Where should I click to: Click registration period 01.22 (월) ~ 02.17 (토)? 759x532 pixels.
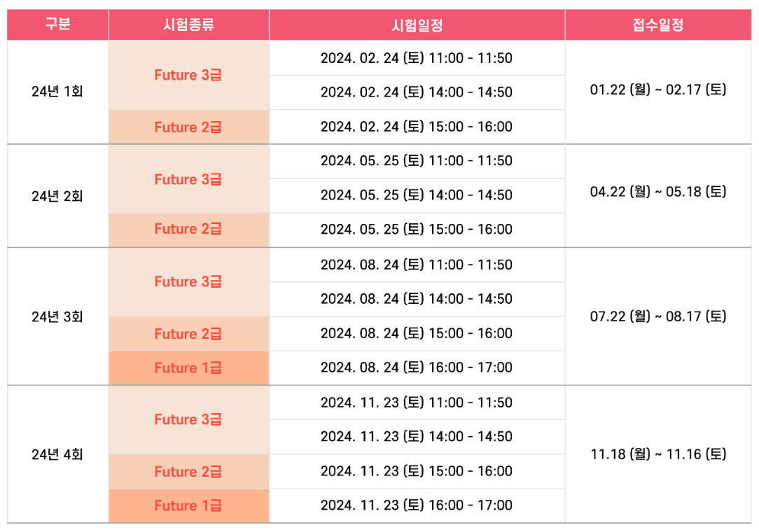[x=657, y=90]
